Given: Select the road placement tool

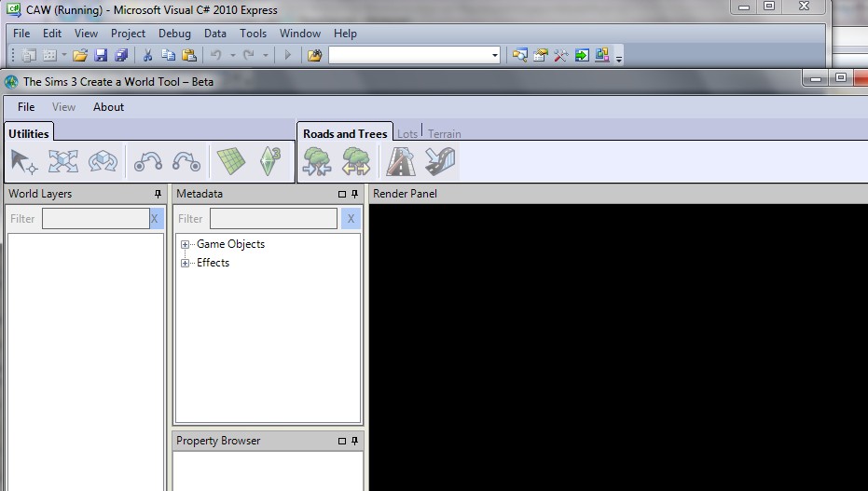Looking at the screenshot, I should pyautogui.click(x=401, y=162).
